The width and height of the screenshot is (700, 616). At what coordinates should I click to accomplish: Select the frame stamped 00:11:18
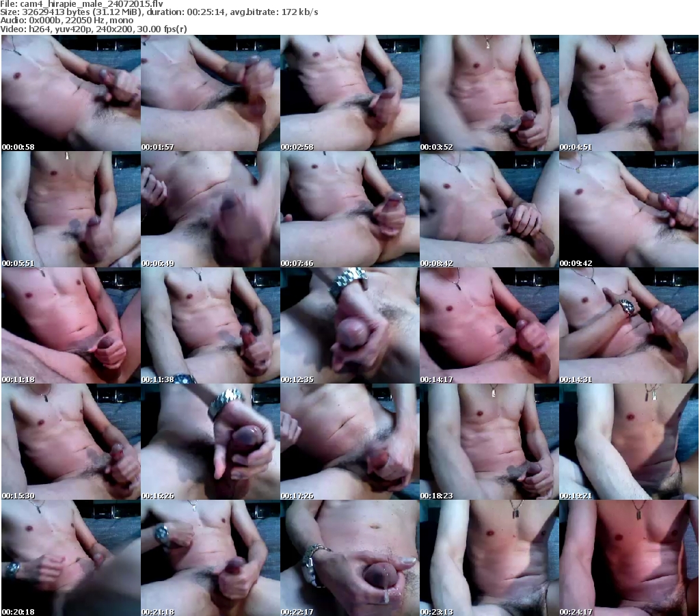click(70, 325)
